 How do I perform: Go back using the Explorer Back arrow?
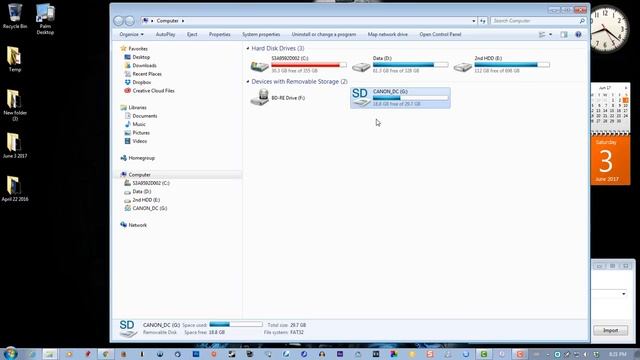[x=118, y=21]
